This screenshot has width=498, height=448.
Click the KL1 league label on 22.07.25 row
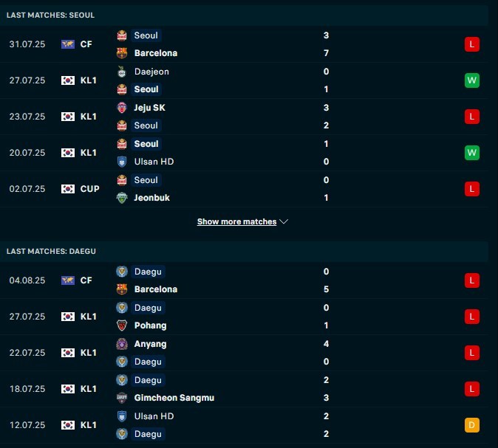coord(88,353)
